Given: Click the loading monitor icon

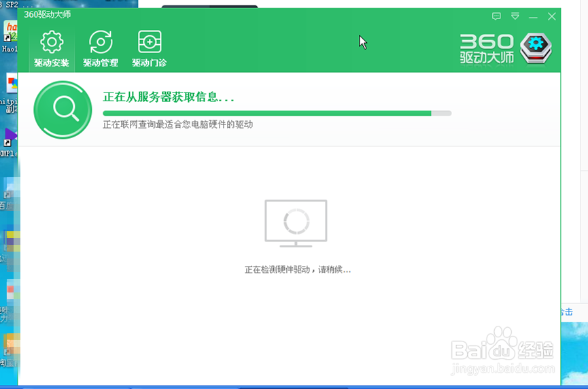Looking at the screenshot, I should tap(296, 223).
